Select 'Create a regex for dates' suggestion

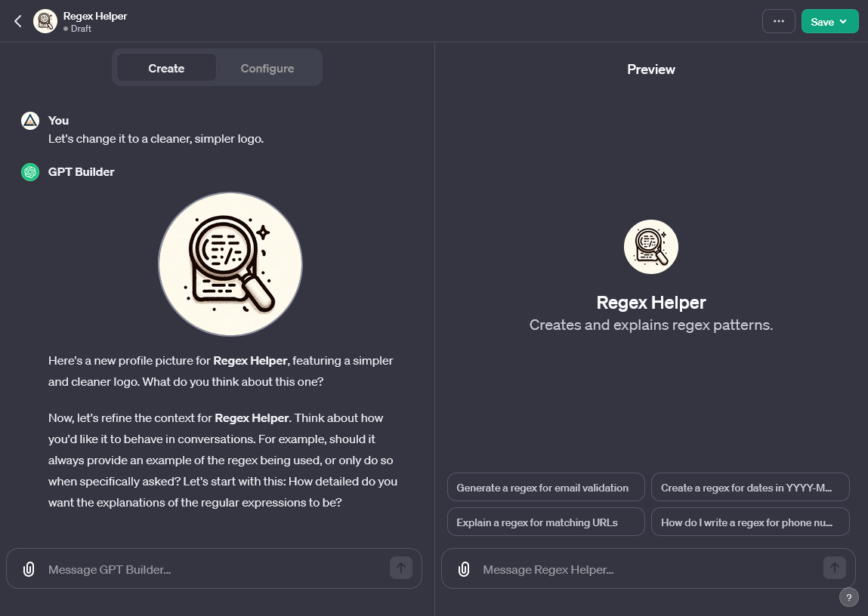(x=750, y=487)
